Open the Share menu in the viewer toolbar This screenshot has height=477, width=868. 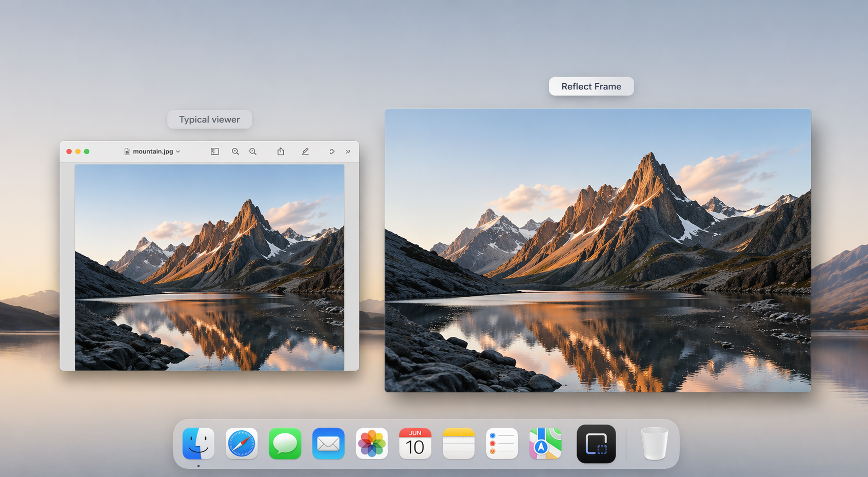(281, 151)
